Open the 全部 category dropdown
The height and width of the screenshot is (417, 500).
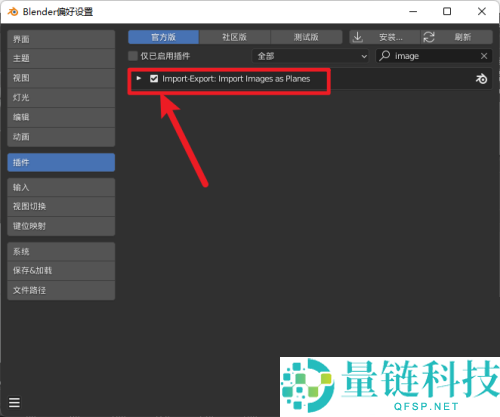tap(310, 56)
